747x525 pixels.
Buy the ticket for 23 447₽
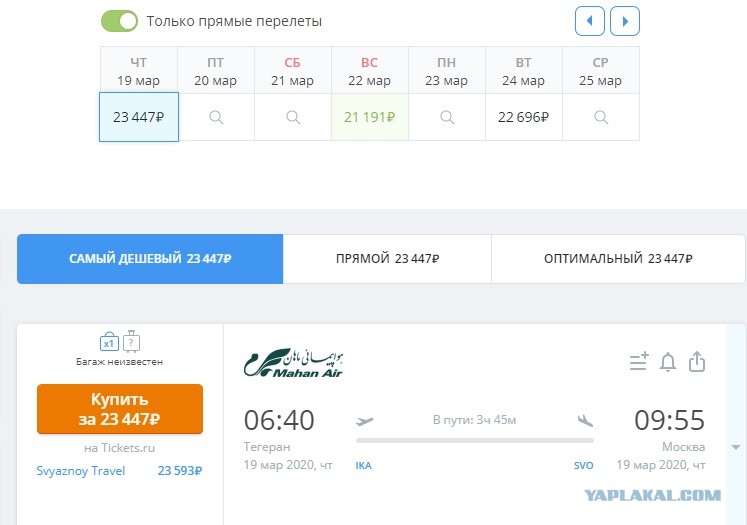coord(120,409)
